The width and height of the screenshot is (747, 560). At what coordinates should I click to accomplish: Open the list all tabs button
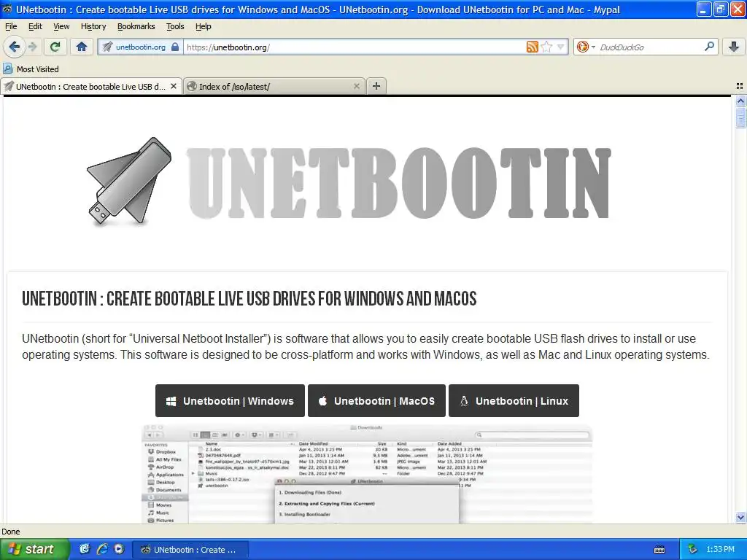pyautogui.click(x=740, y=86)
